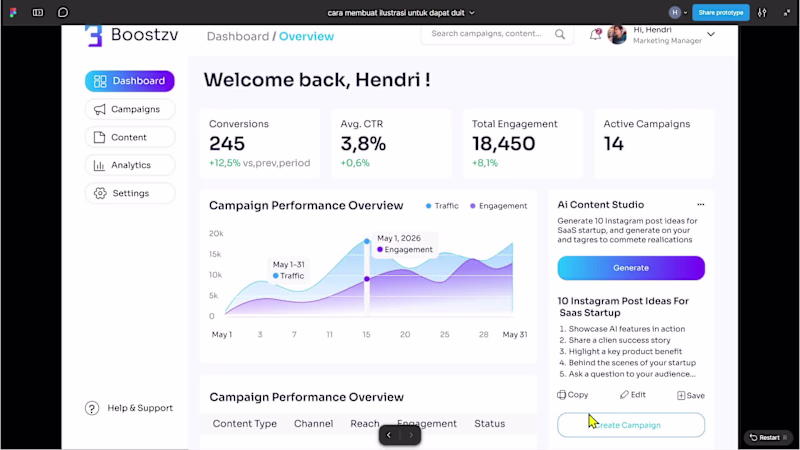The image size is (800, 450).
Task: Click the Conversions 245 card
Action: click(x=260, y=143)
